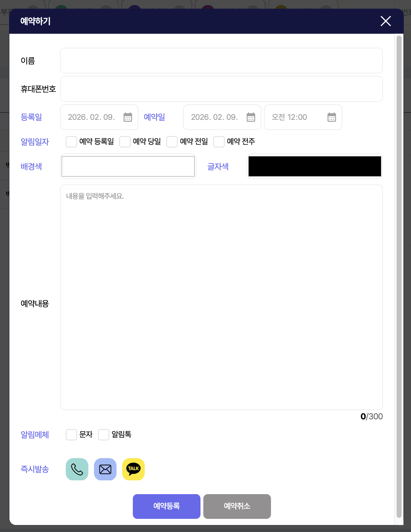This screenshot has width=411, height=532.
Task: Click into the 휴대폰번호 input field
Action: click(221, 89)
